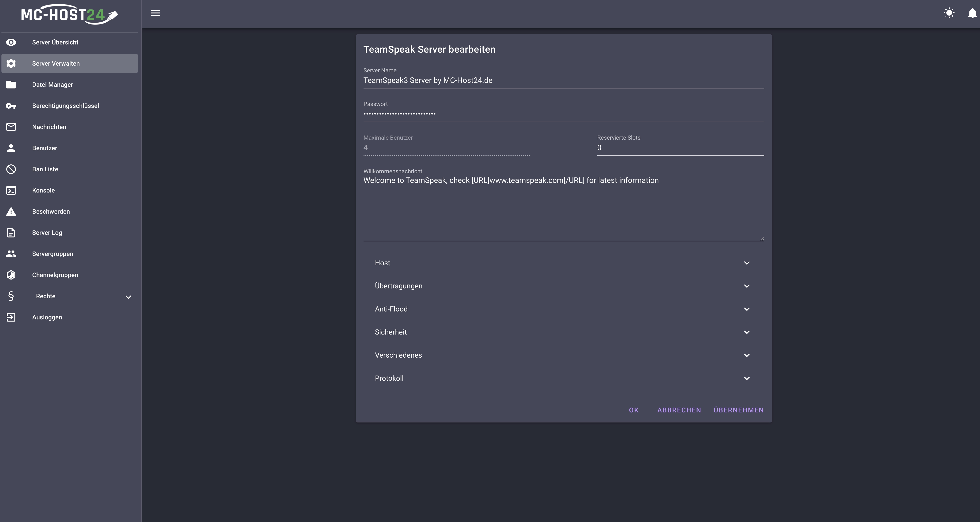Click Ausloggen to log out
Image resolution: width=980 pixels, height=522 pixels.
70,317
